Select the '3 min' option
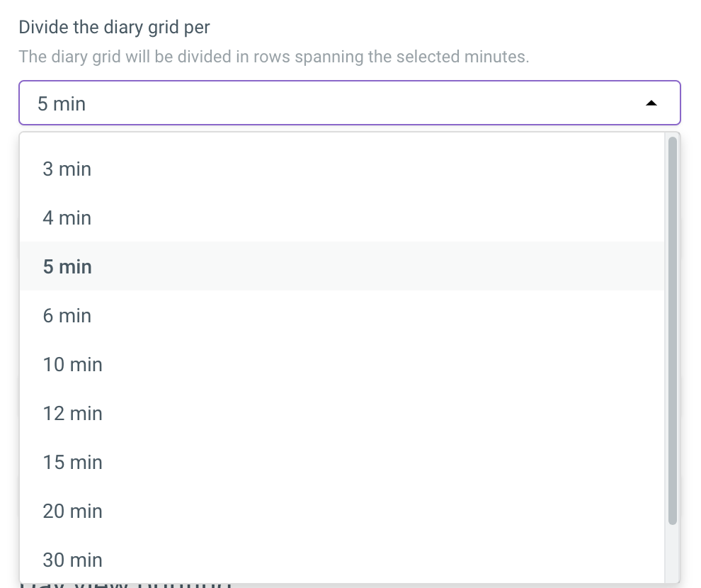Viewport: 701px width, 588px height. click(x=67, y=169)
